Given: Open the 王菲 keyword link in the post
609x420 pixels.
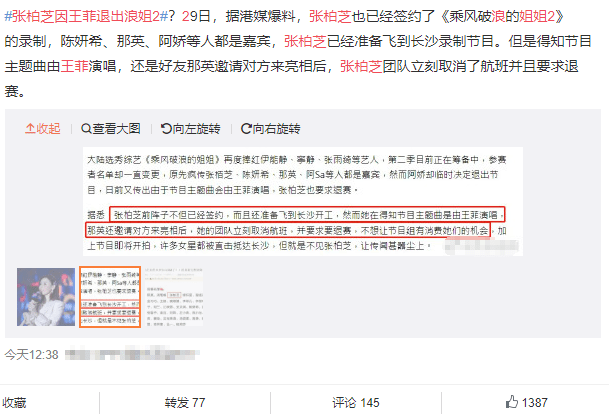Looking at the screenshot, I should coord(75,66).
